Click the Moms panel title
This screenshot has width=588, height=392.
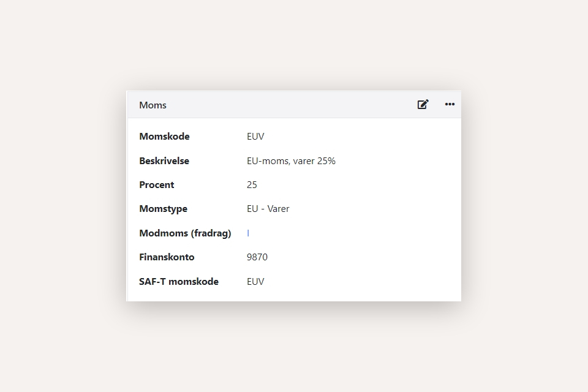click(x=153, y=105)
